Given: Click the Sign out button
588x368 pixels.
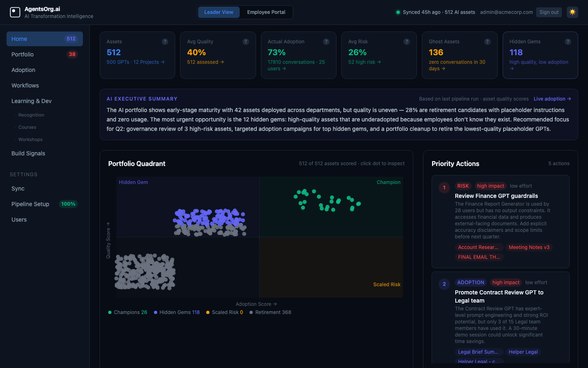Looking at the screenshot, I should 548,12.
